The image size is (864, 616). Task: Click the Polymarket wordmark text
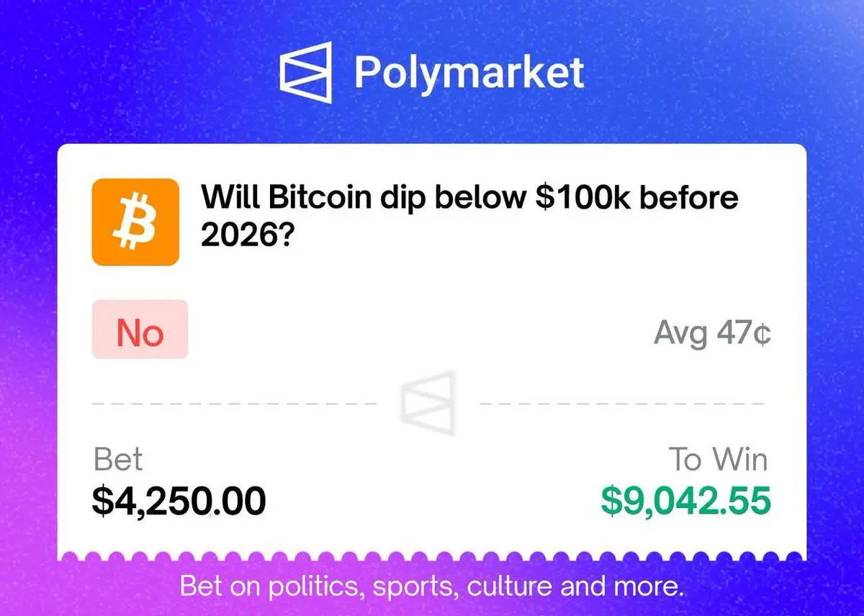(469, 73)
